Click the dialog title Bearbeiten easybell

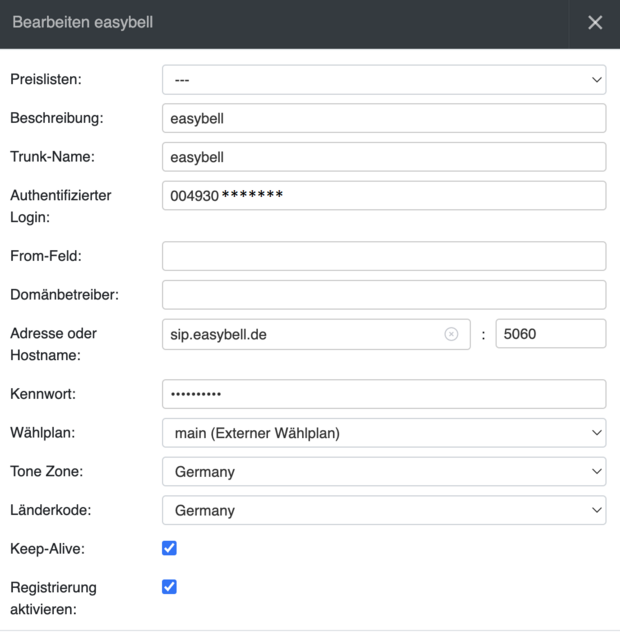click(82, 22)
